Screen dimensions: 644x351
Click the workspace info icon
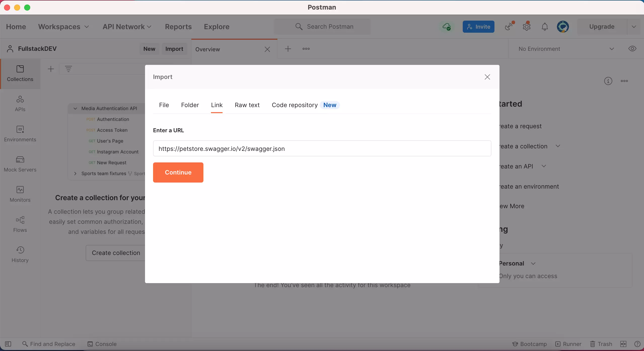point(608,81)
